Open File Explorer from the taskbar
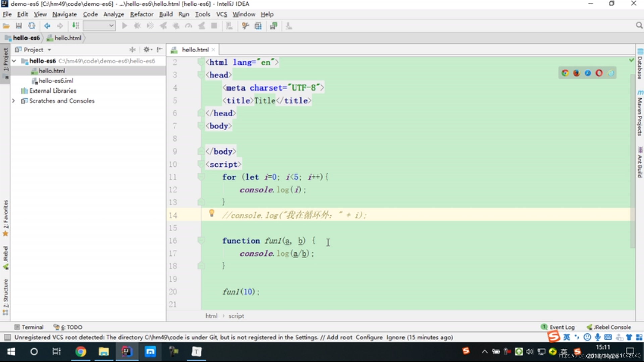 [x=104, y=351]
